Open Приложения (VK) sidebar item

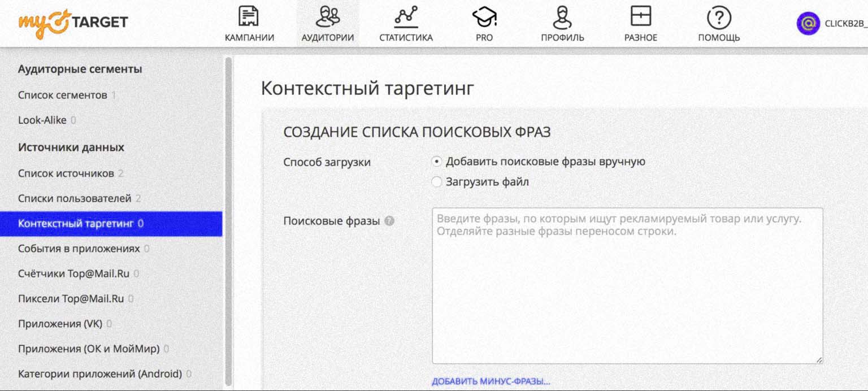(x=59, y=324)
